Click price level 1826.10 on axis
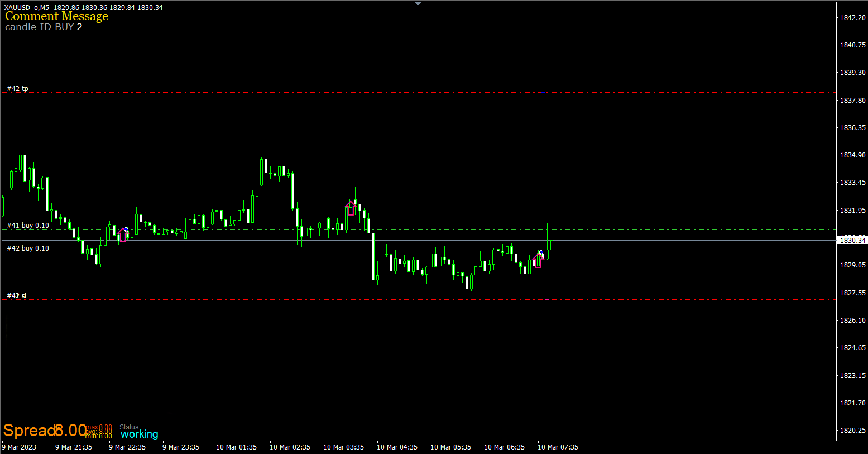The width and height of the screenshot is (868, 454). (853, 321)
